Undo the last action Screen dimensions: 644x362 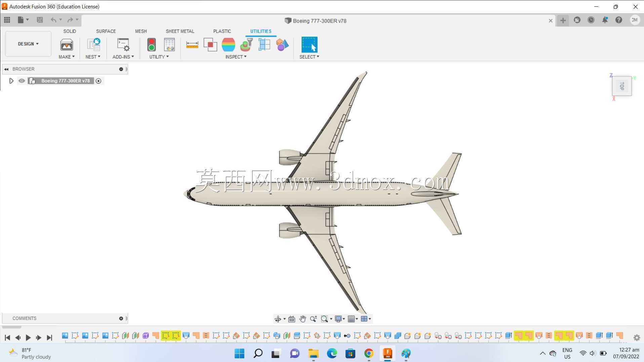[53, 20]
